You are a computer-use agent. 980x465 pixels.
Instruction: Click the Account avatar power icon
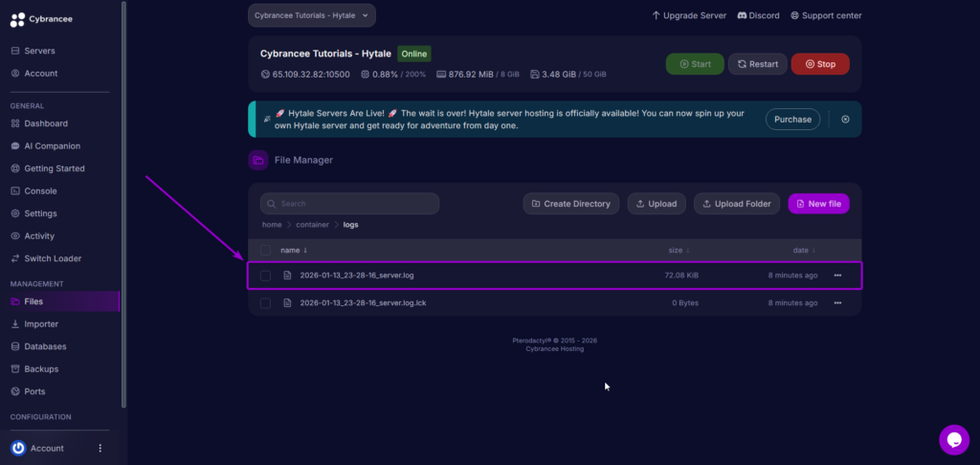pos(18,448)
